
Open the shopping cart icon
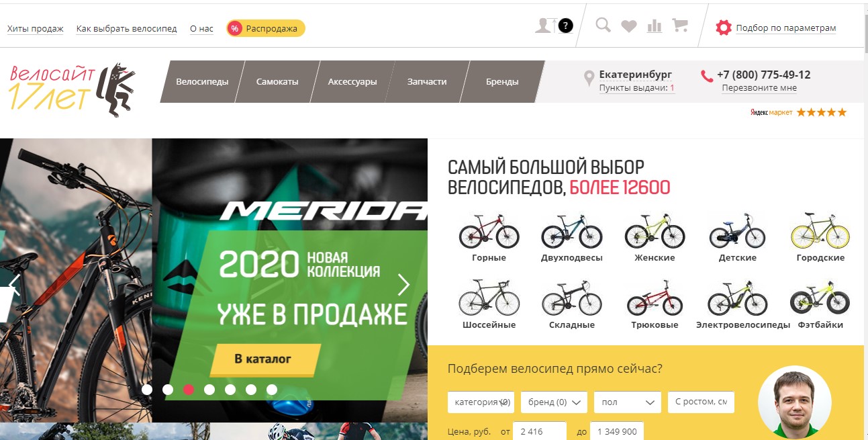[680, 26]
